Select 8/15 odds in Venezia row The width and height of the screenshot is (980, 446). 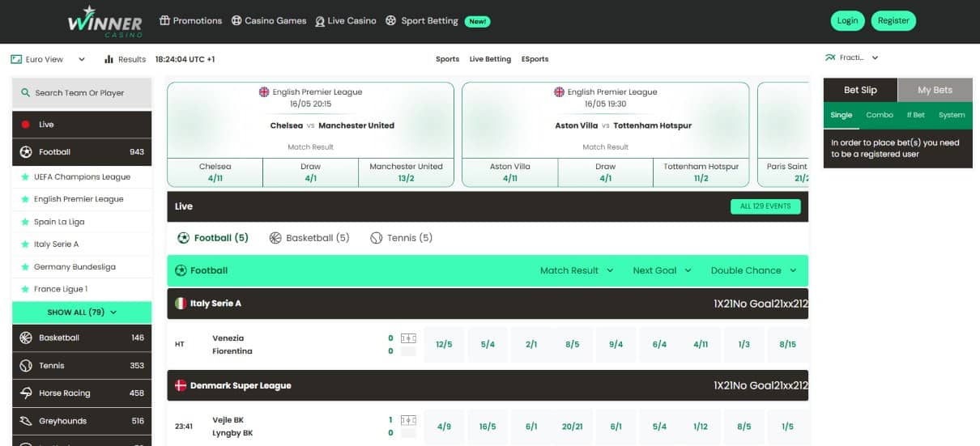[788, 345]
